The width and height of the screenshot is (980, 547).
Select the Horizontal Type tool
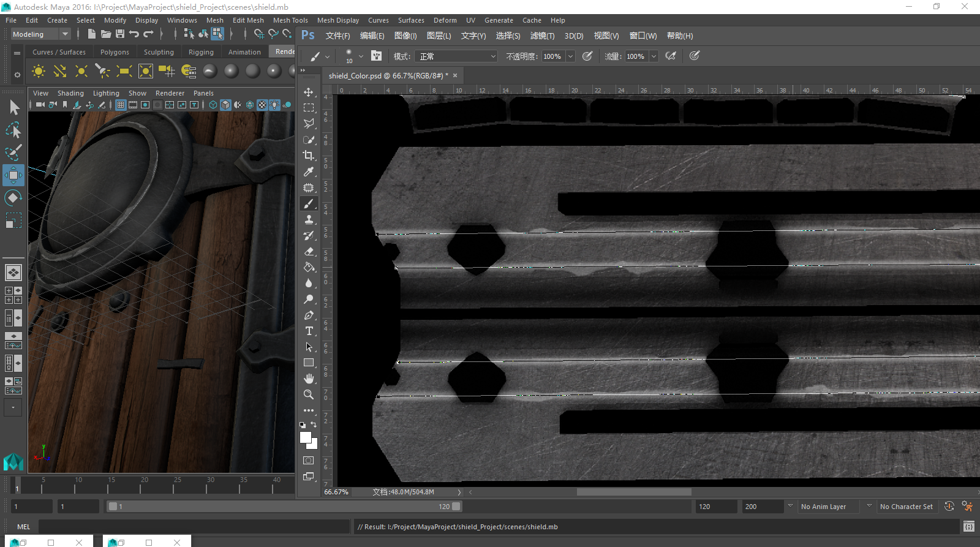coord(309,331)
